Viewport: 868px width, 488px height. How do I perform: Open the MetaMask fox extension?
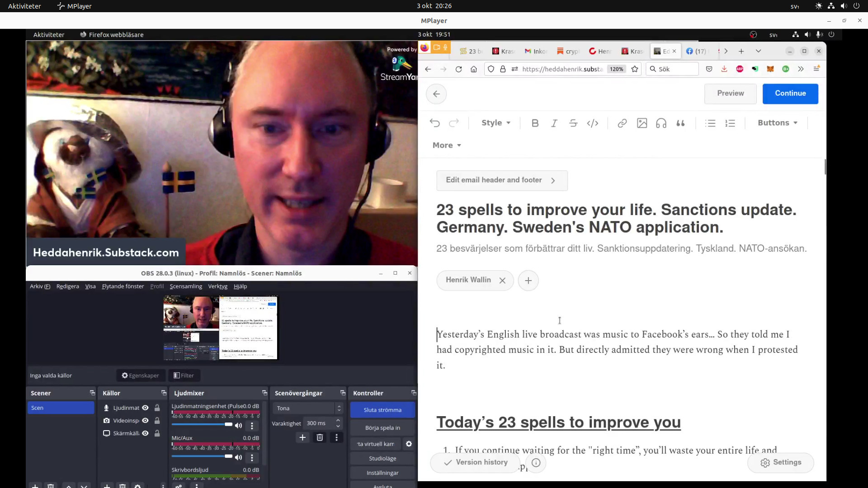click(x=770, y=69)
